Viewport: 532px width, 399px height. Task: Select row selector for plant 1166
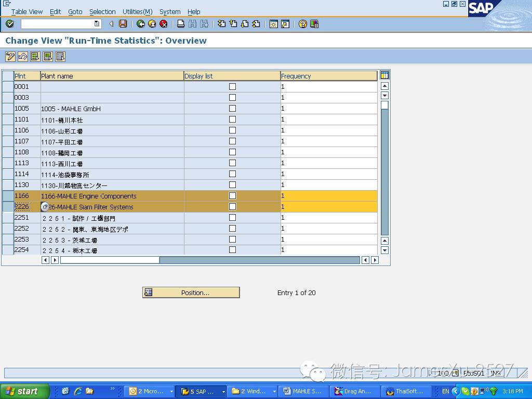(8, 195)
